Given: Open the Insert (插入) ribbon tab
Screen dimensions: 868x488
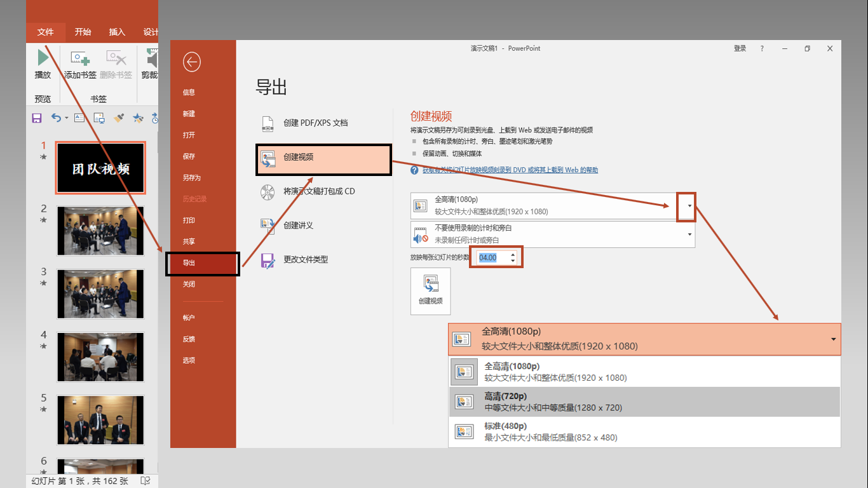Looking at the screenshot, I should (117, 32).
